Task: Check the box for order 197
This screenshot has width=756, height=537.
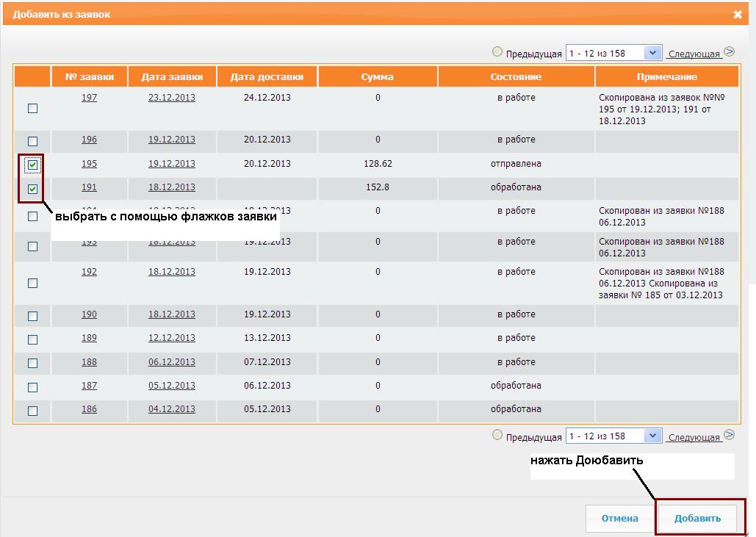Action: [x=32, y=109]
